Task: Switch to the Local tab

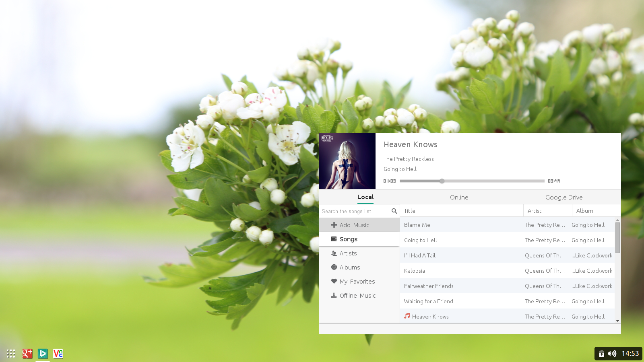Action: click(x=365, y=197)
